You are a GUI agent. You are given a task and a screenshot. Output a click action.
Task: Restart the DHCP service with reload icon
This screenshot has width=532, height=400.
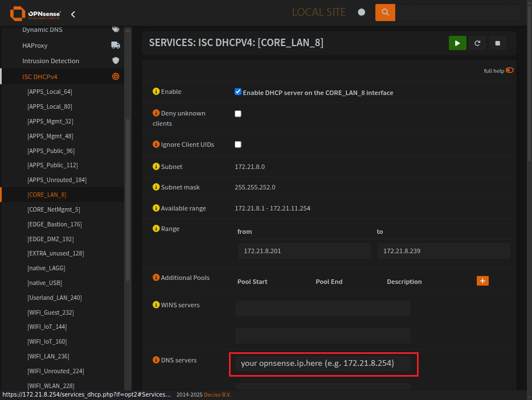(477, 43)
